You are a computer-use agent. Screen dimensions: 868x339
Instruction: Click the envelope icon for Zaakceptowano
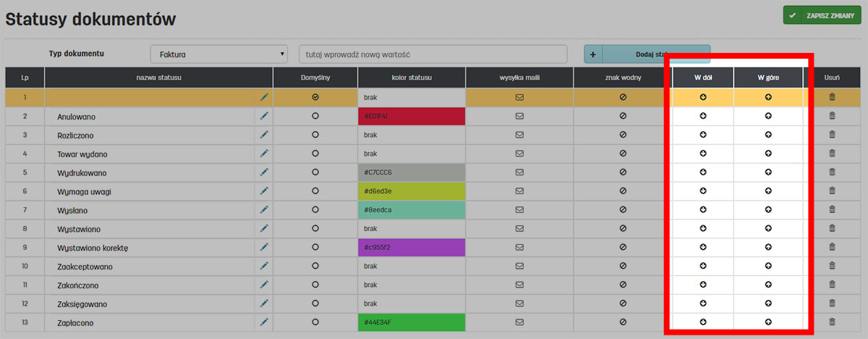[519, 267]
